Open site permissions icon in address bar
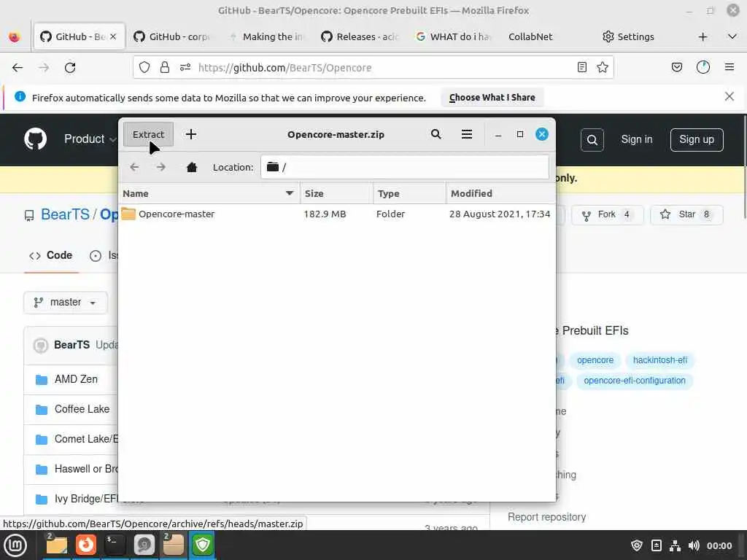Image resolution: width=747 pixels, height=560 pixels. tap(185, 68)
